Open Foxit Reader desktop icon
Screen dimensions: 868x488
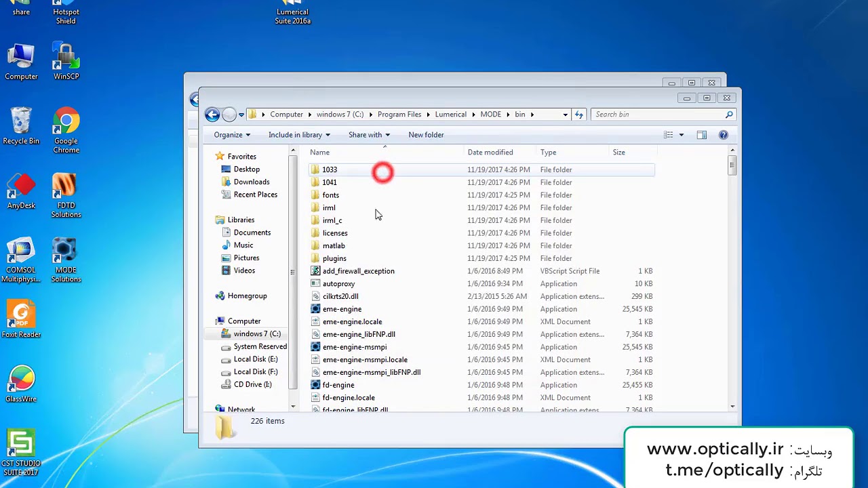tap(21, 320)
